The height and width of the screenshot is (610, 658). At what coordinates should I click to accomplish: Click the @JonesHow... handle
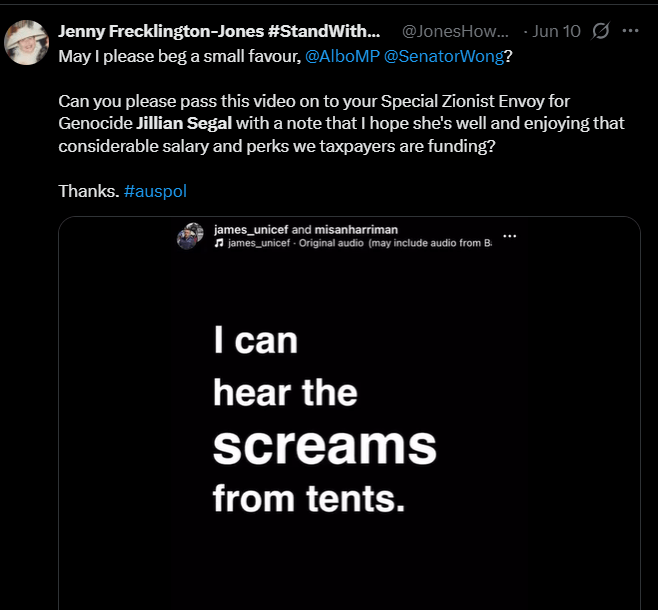(455, 31)
